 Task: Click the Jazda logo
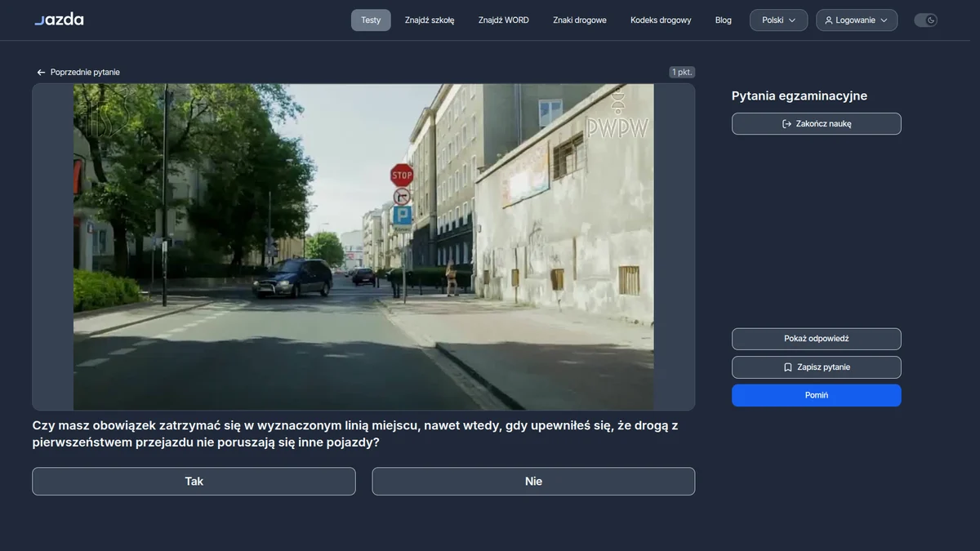[59, 20]
